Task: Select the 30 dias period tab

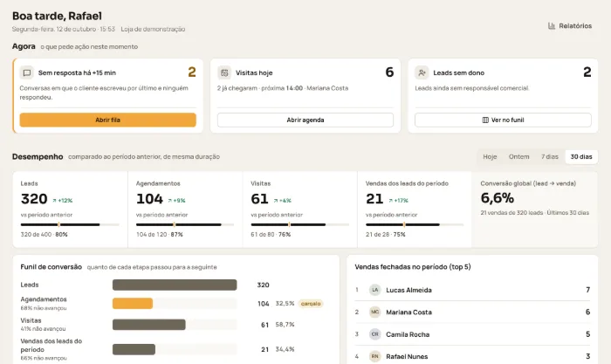Action: point(581,156)
